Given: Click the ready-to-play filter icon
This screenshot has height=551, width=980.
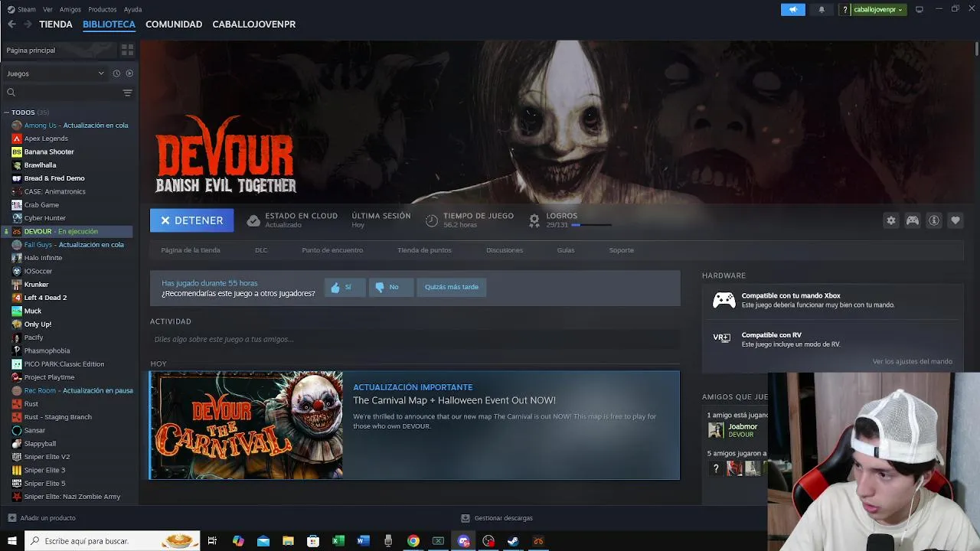Looking at the screenshot, I should (x=129, y=73).
